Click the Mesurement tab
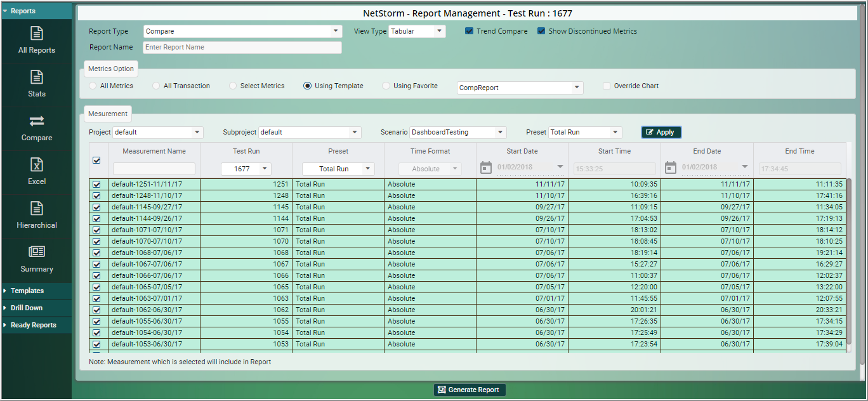This screenshot has height=401, width=868. tap(108, 114)
